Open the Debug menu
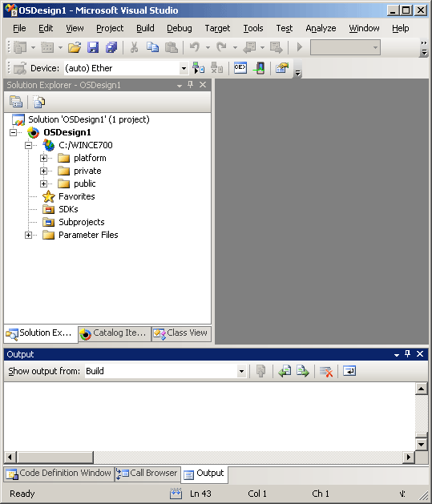This screenshot has height=504, width=432. 180,28
